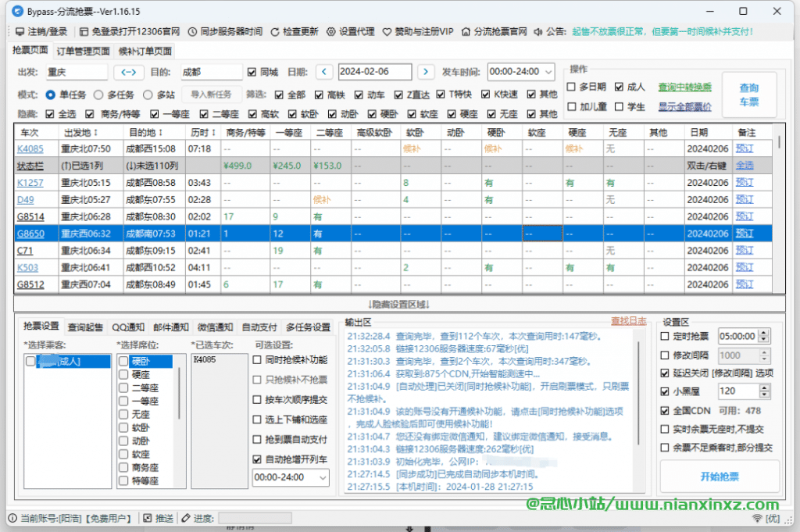
Task: Open the 查询中转换乘 link
Action: (684, 87)
